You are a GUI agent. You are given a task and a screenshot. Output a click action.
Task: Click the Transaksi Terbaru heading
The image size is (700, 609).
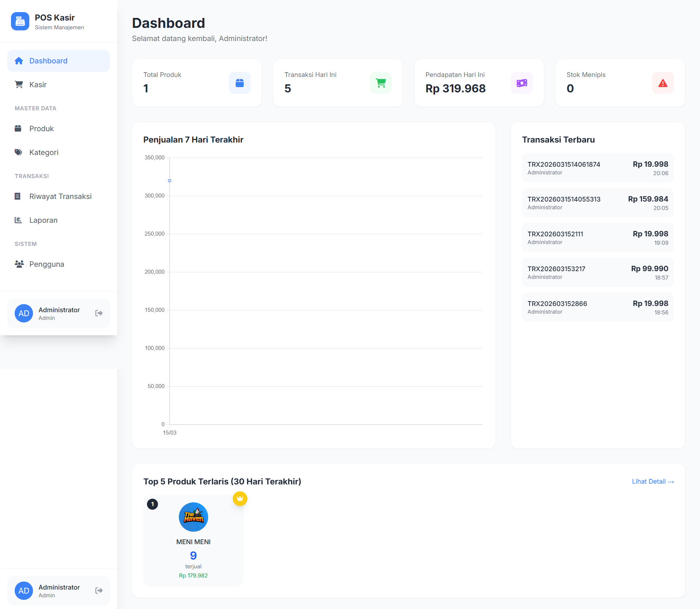(559, 140)
